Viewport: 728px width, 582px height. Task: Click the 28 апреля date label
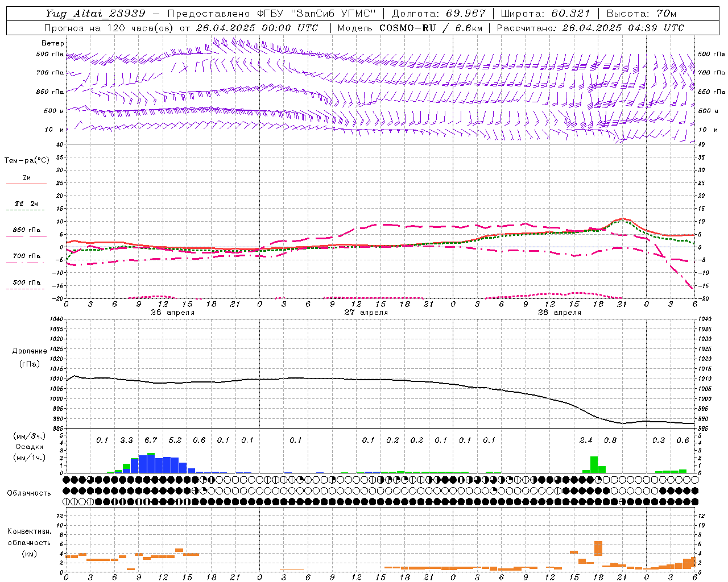(x=559, y=313)
